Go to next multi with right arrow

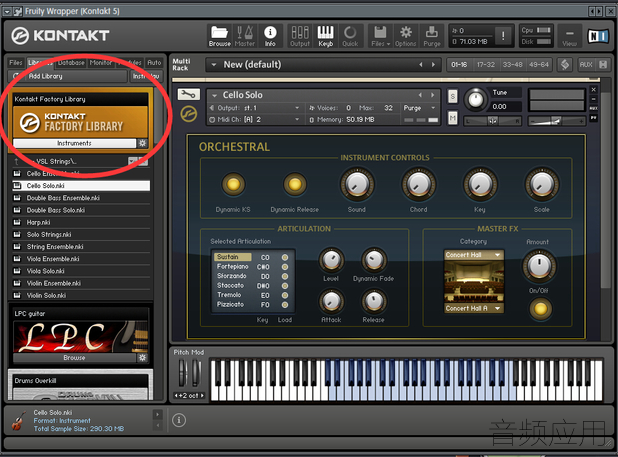(x=433, y=64)
